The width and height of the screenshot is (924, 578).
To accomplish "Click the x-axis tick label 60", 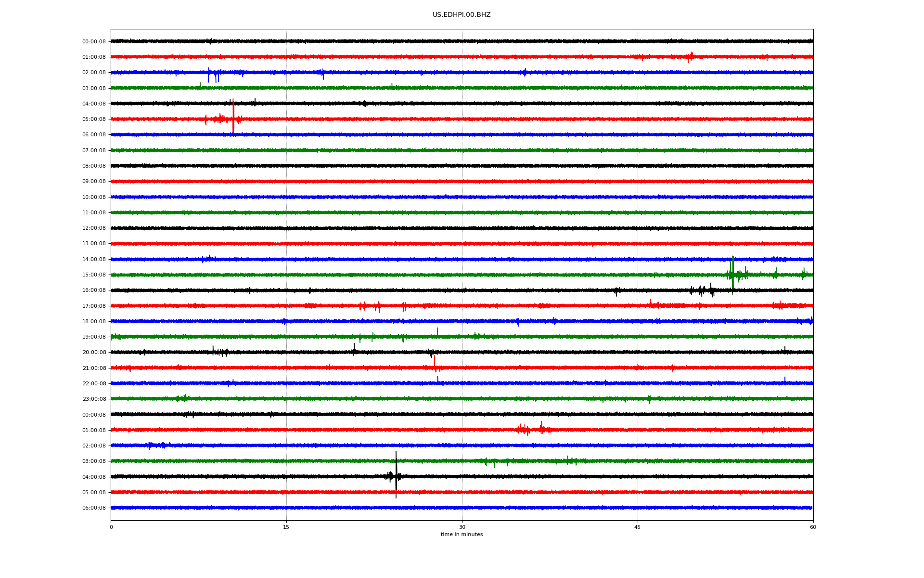I will click(813, 527).
